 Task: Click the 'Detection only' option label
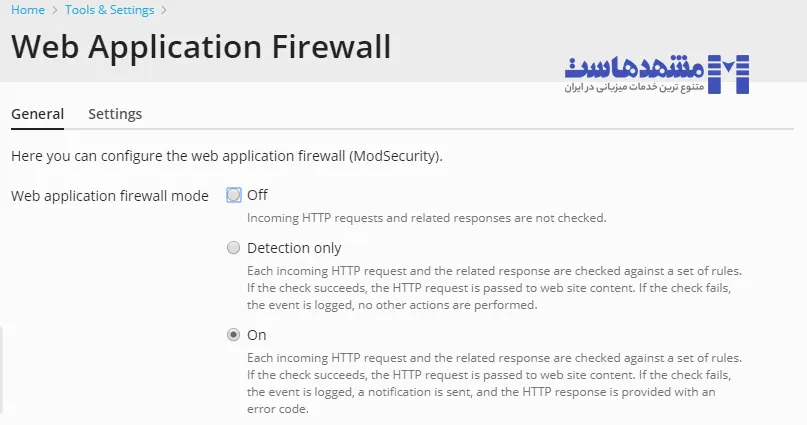coord(294,248)
